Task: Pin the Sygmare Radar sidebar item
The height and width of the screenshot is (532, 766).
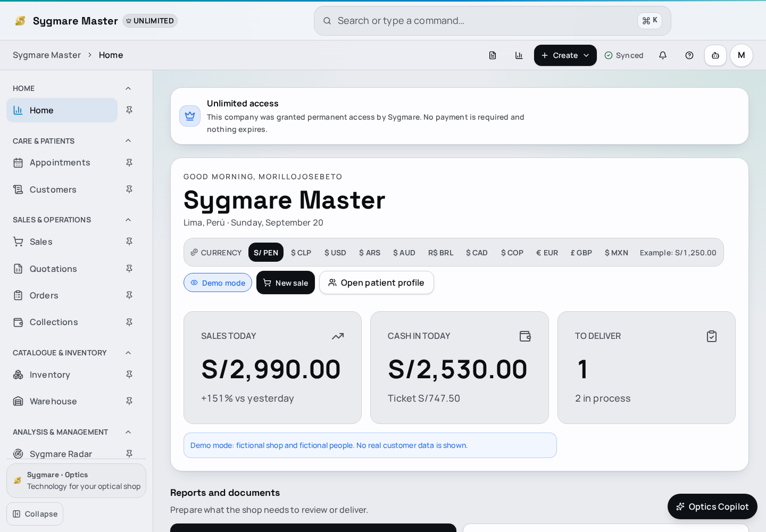Action: tap(129, 453)
